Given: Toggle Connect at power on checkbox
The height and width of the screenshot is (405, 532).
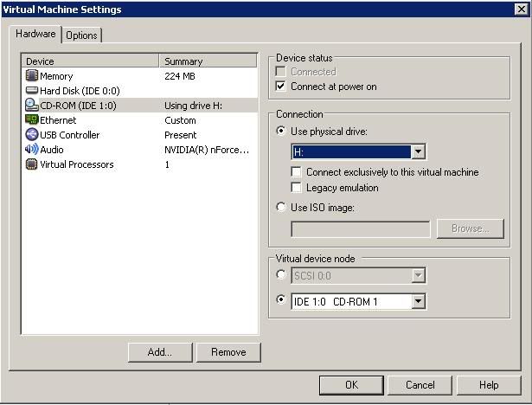Looking at the screenshot, I should click(x=281, y=87).
